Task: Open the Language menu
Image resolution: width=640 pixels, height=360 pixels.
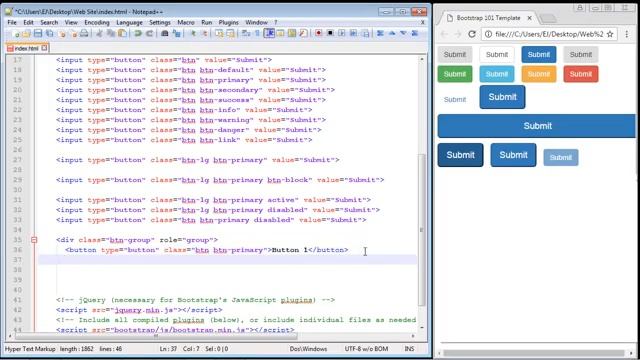Action: pos(129,22)
